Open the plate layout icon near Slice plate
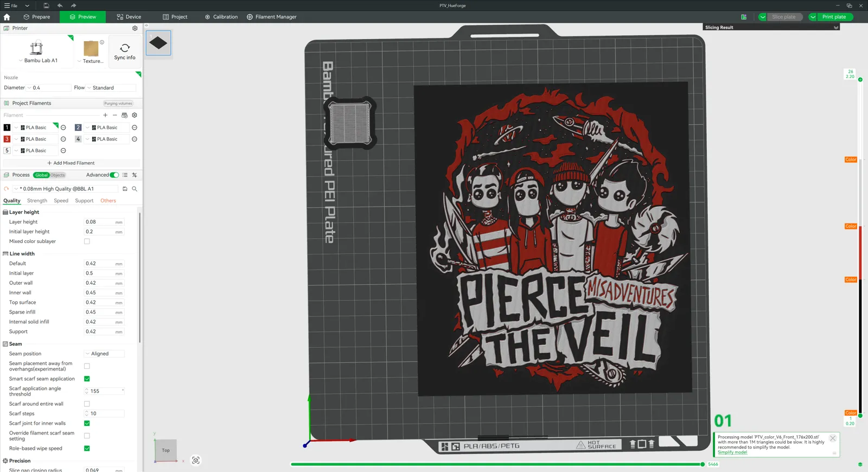The height and width of the screenshot is (472, 868). coord(744,17)
